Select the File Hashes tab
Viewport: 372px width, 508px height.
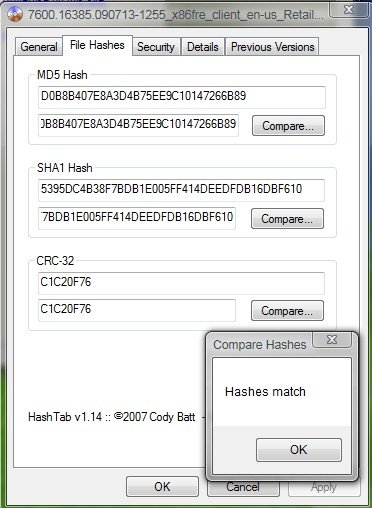point(97,45)
